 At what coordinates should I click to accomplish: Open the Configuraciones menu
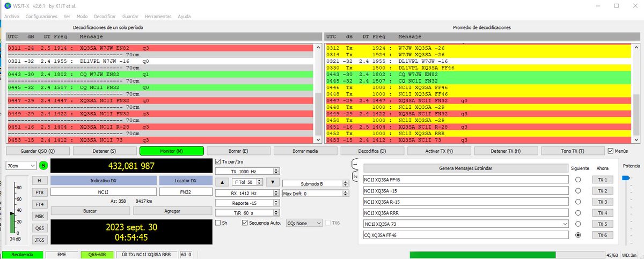[41, 17]
